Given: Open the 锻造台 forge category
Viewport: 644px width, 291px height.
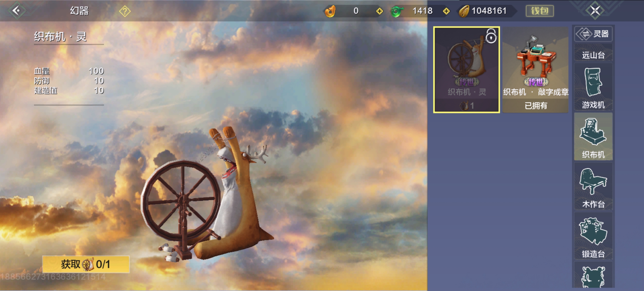Looking at the screenshot, I should pyautogui.click(x=593, y=236).
